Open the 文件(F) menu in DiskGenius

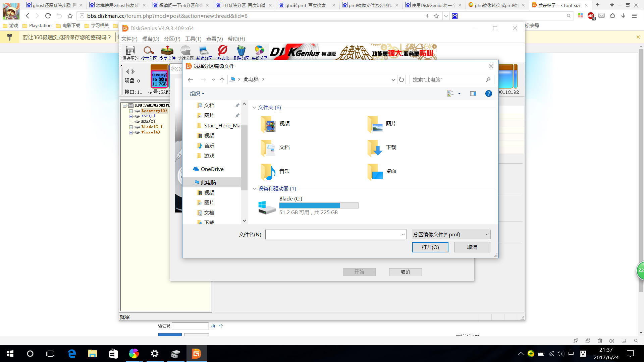[129, 39]
